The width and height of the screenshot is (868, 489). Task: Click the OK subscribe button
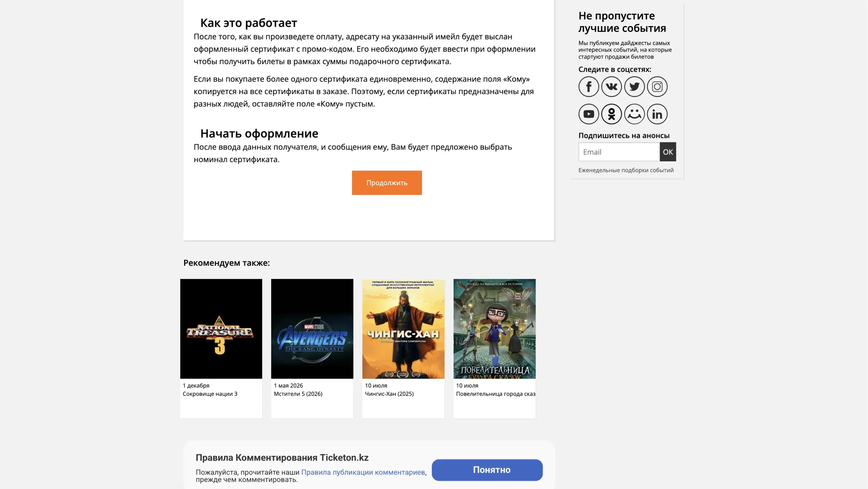[668, 152]
